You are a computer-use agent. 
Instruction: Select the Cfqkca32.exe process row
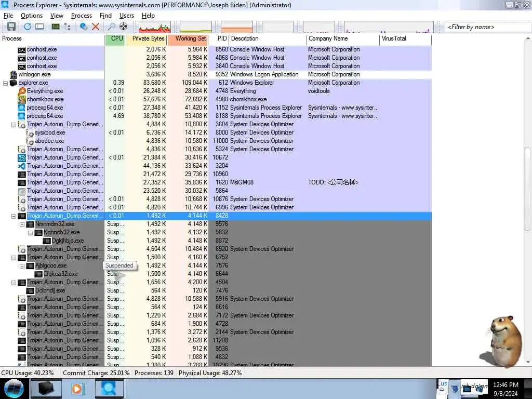pyautogui.click(x=216, y=274)
